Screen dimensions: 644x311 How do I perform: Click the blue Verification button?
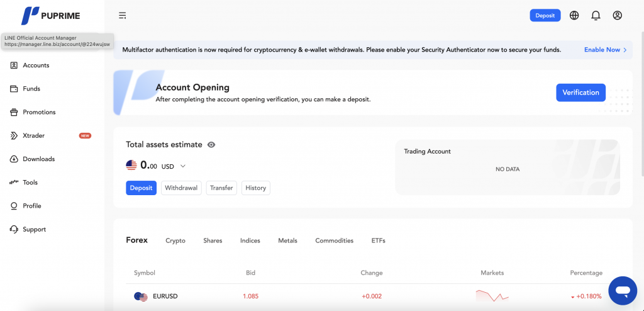(x=580, y=93)
